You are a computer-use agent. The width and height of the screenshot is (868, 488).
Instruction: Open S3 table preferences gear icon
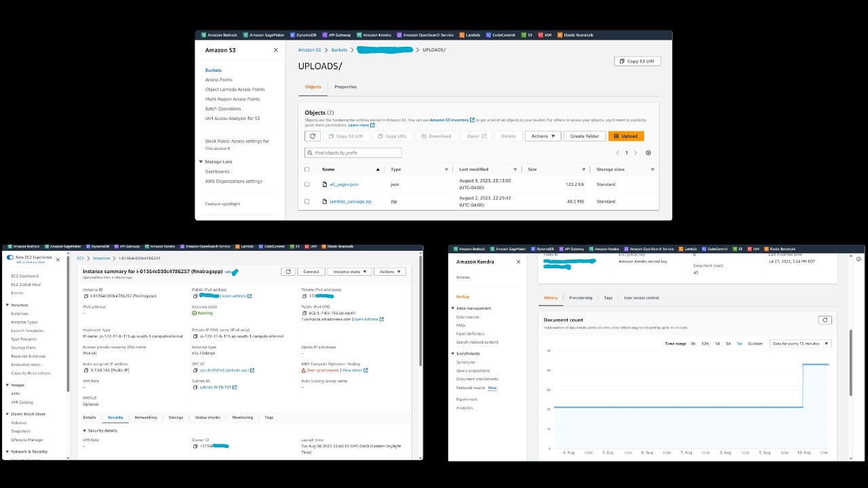pos(648,153)
